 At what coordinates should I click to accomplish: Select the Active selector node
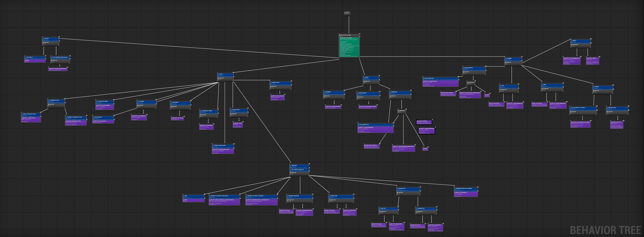225,77
